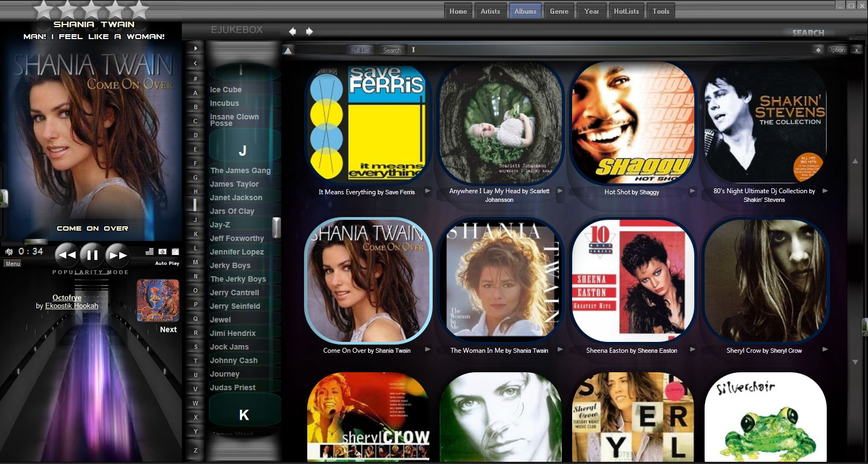This screenshot has height=464, width=868.
Task: Close the filter bar with x
Action: [857, 50]
